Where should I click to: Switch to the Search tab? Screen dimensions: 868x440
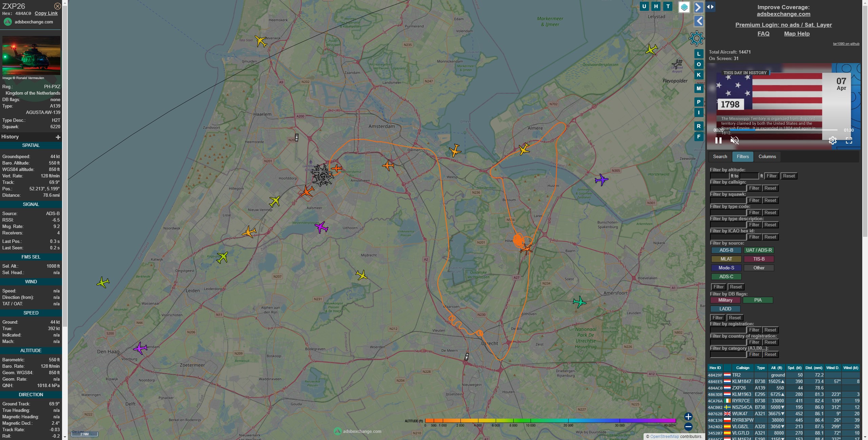(720, 157)
